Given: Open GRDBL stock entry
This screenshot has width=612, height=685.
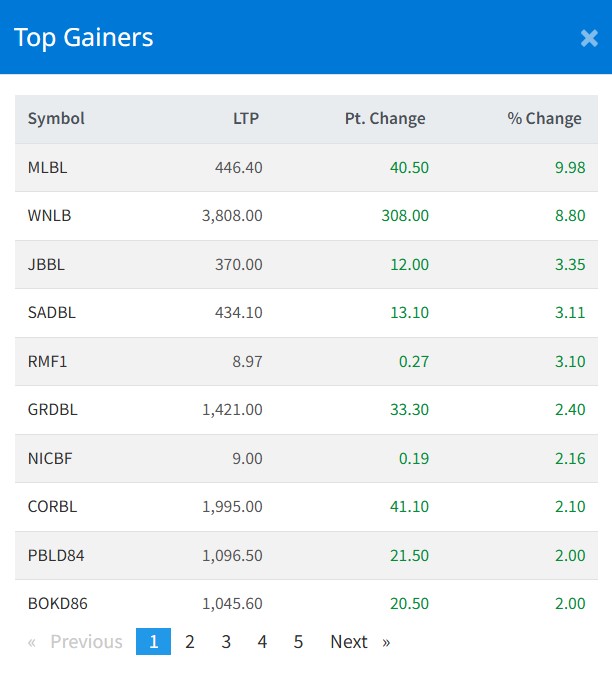Looking at the screenshot, I should (53, 409).
